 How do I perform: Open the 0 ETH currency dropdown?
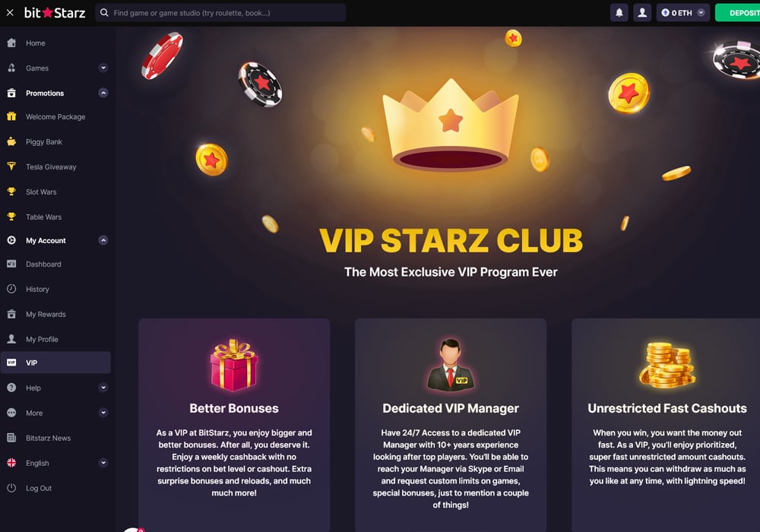(x=683, y=13)
